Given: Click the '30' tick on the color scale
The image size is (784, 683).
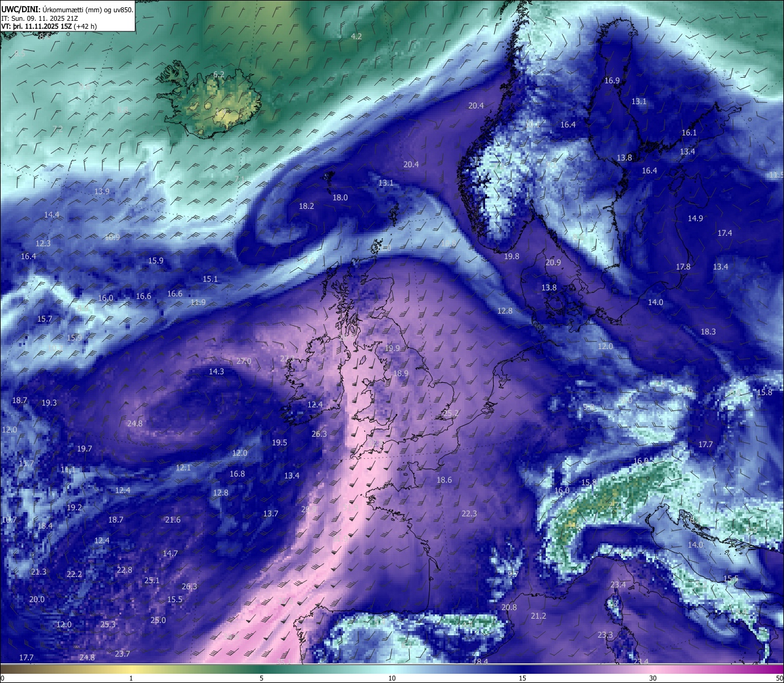Looking at the screenshot, I should tap(653, 677).
